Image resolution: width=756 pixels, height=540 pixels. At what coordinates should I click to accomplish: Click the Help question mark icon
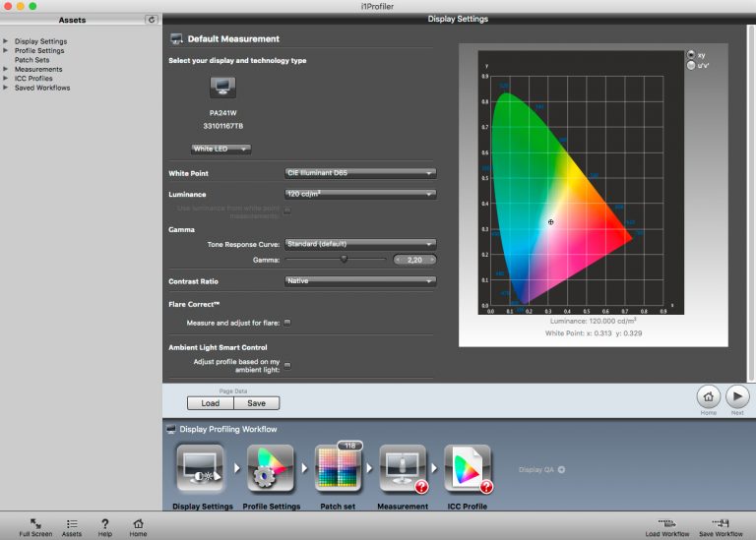(104, 523)
